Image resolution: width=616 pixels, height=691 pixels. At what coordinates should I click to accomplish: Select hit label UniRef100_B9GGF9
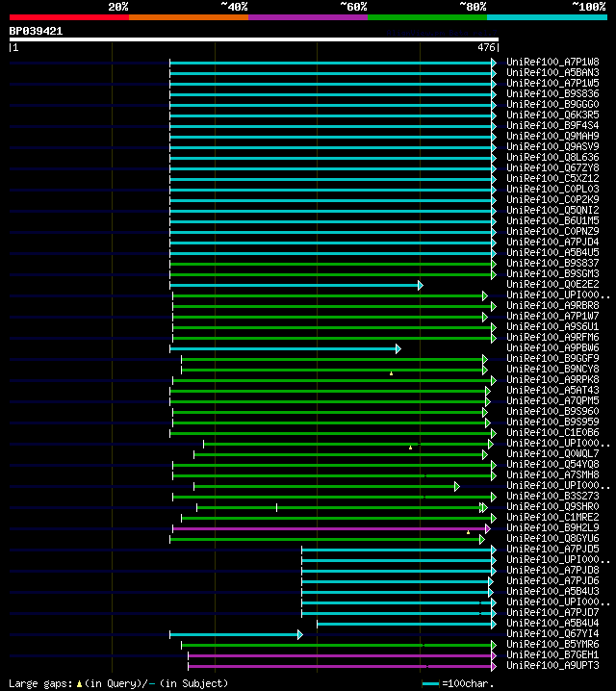[x=552, y=358]
